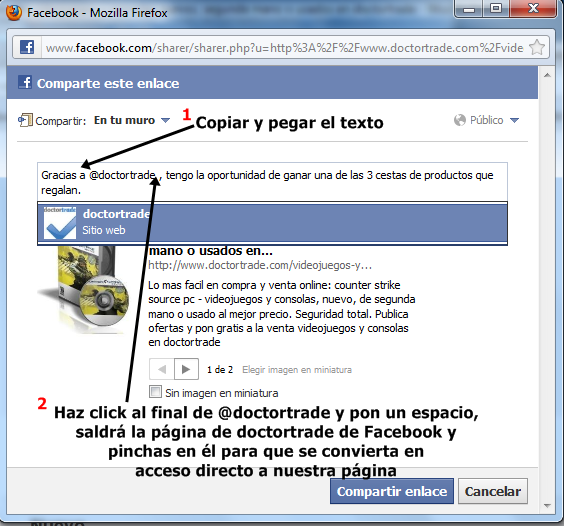Show the next thumbnail with the right arrow

(x=186, y=369)
